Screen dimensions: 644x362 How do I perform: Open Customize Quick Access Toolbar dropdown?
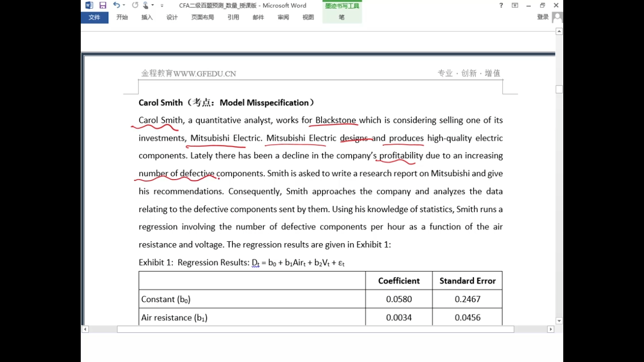162,6
